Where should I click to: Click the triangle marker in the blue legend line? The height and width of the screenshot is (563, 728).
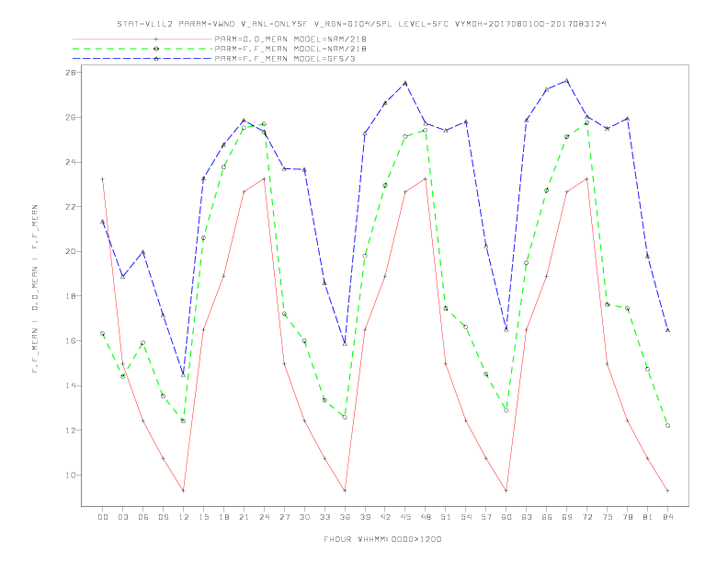click(156, 59)
